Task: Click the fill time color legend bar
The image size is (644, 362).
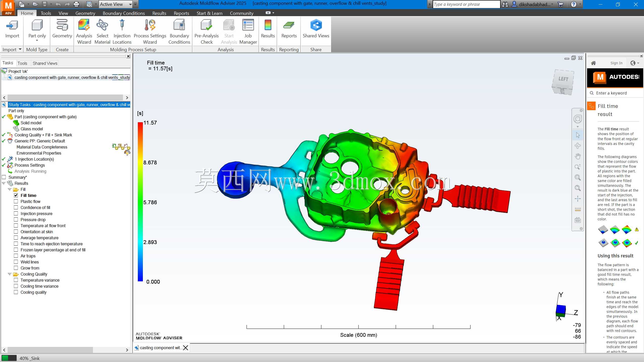Action: click(x=140, y=202)
